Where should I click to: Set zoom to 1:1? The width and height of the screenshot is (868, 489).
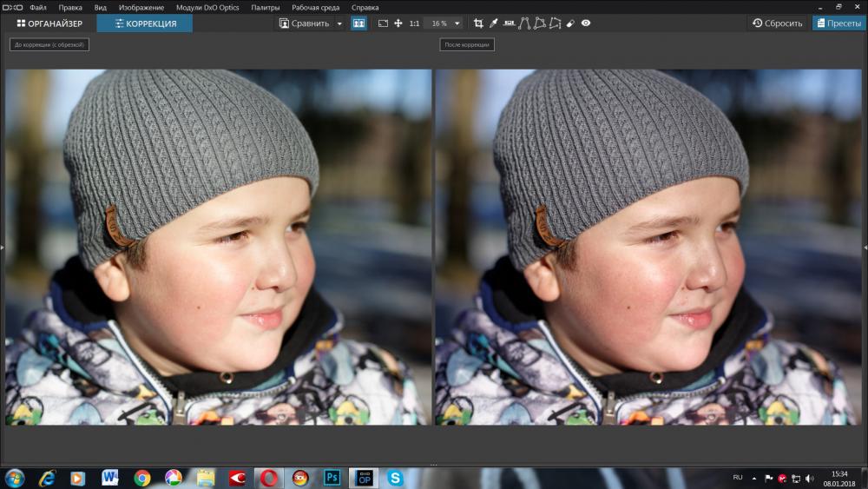tap(414, 23)
